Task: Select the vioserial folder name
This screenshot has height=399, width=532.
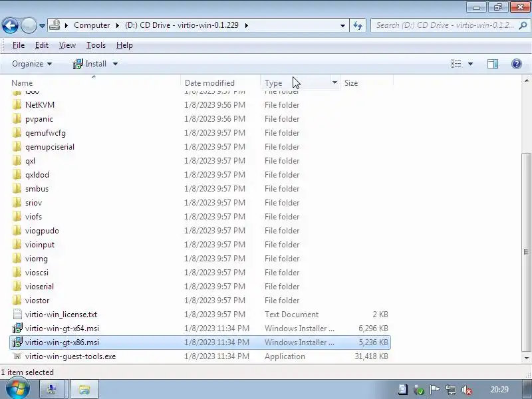Action: point(39,287)
